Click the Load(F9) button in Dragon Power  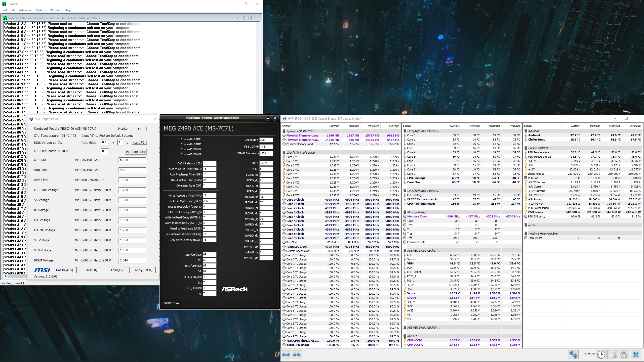coord(117,270)
